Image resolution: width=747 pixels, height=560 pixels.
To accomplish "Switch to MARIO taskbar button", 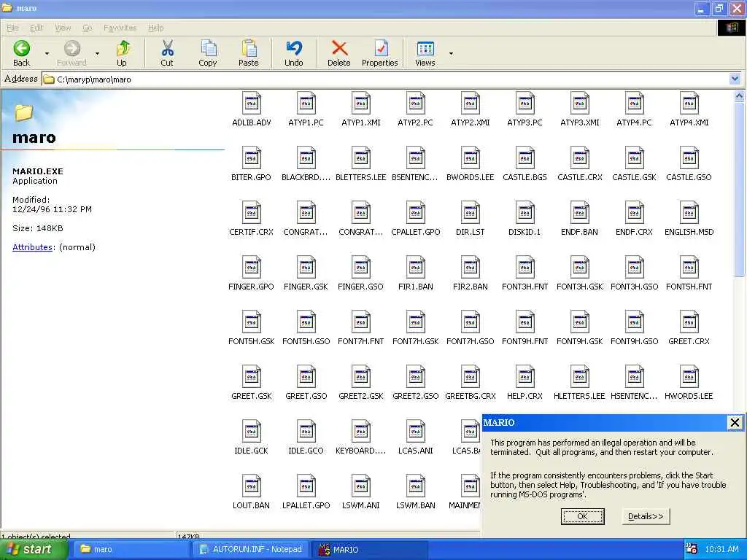I will pyautogui.click(x=371, y=550).
